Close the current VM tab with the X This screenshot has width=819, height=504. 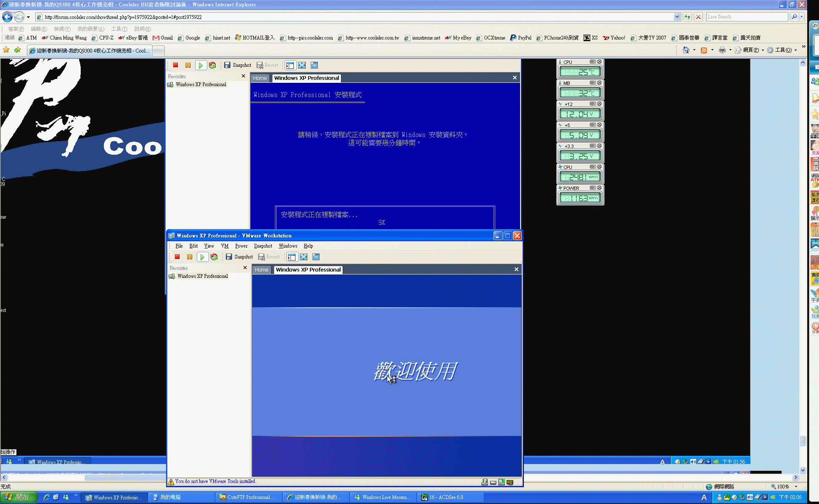[x=516, y=269]
